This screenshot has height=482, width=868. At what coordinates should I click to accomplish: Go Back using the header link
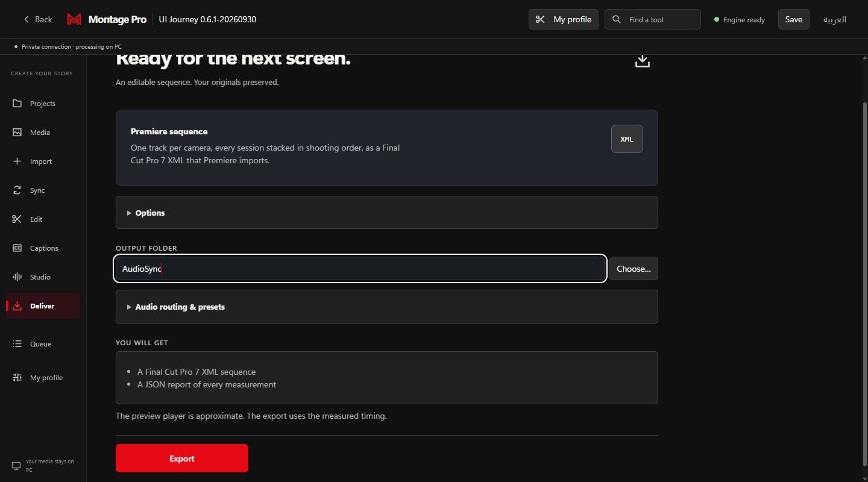click(x=37, y=19)
